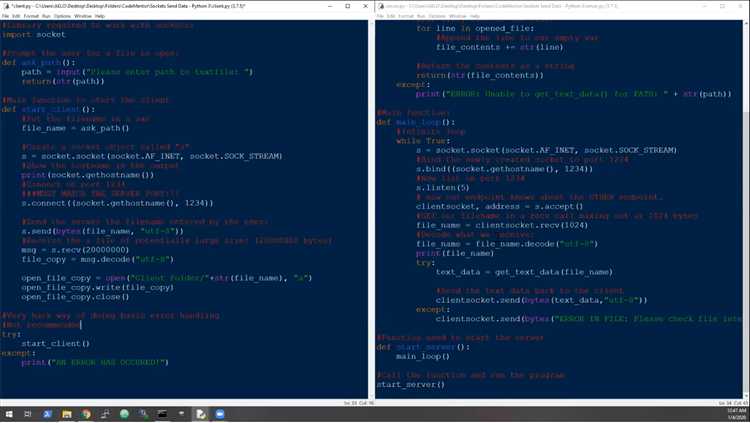
Task: Open the File menu in client.py window
Action: (x=5, y=16)
